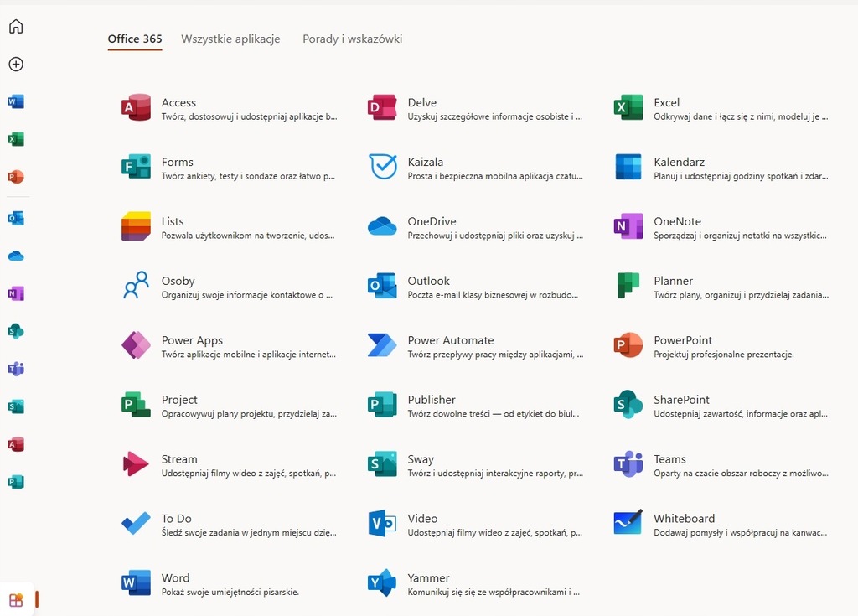Click the Delve icon in the app grid
The height and width of the screenshot is (616, 858).
(382, 107)
